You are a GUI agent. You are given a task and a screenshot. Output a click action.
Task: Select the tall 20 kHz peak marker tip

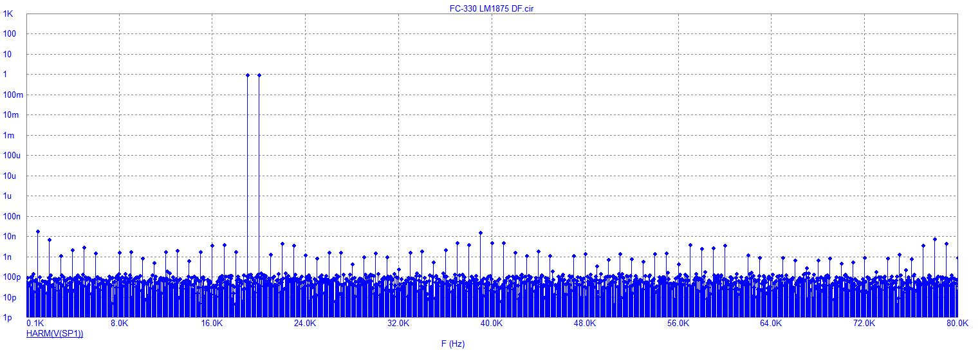pyautogui.click(x=259, y=75)
